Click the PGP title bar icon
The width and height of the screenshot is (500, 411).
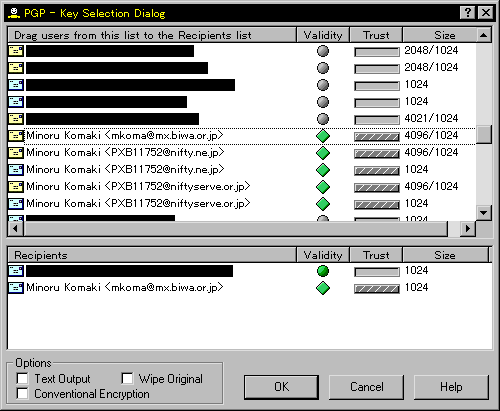[x=14, y=13]
